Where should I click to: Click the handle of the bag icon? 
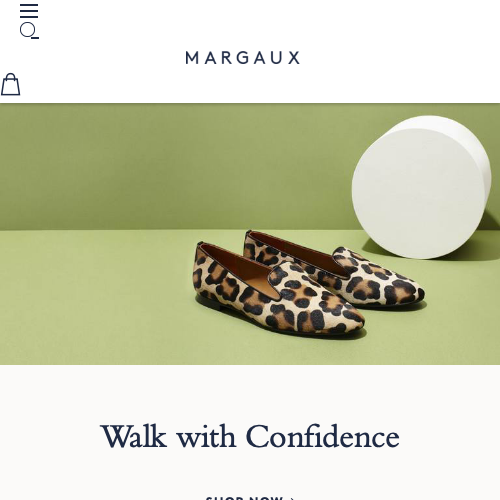click(x=11, y=78)
